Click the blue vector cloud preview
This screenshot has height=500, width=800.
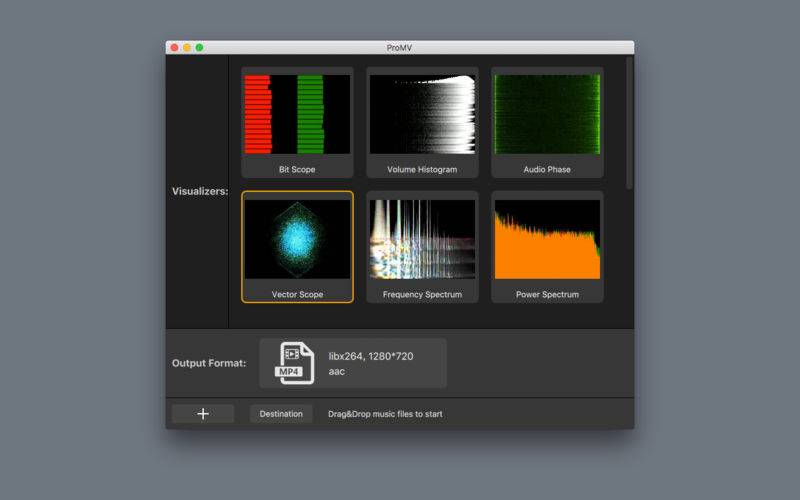pos(297,239)
